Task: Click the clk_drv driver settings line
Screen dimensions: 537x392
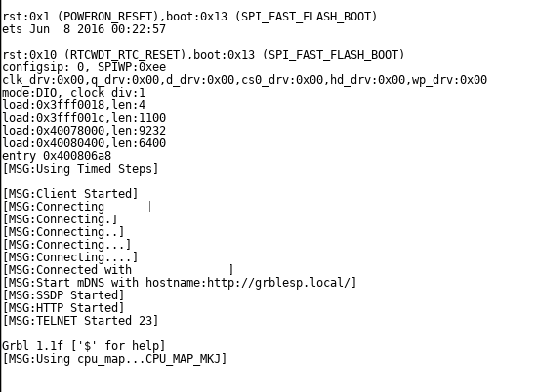Action: pyautogui.click(x=244, y=80)
